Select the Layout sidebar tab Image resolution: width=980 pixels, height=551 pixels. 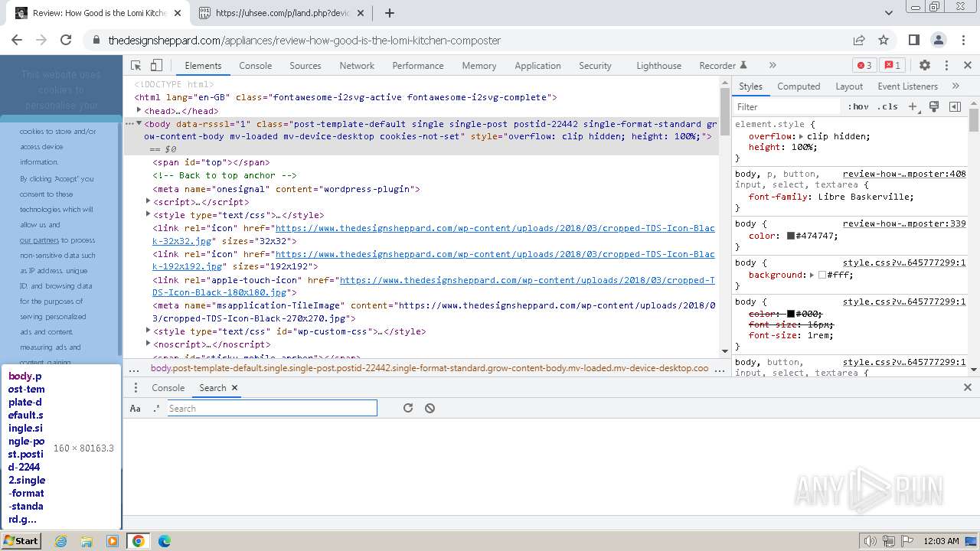point(849,86)
